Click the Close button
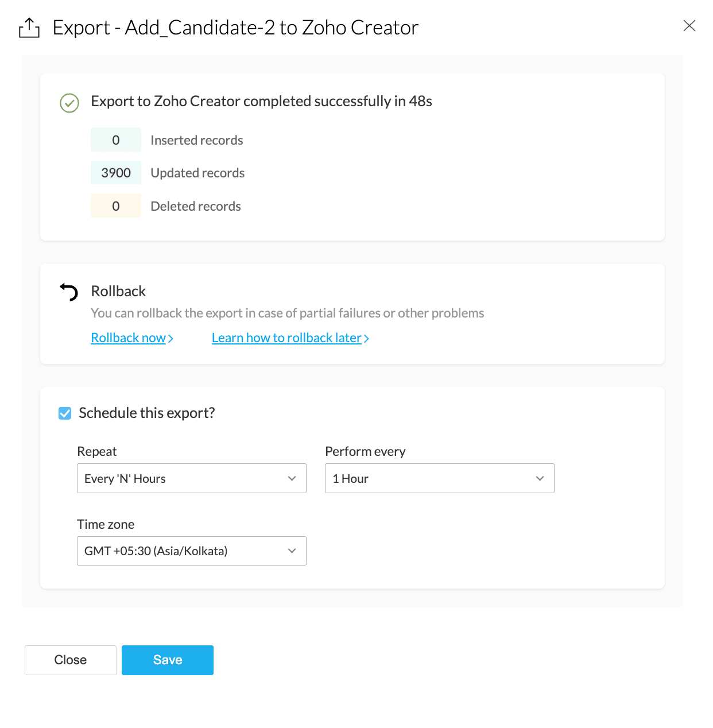The image size is (713, 728). pos(71,660)
